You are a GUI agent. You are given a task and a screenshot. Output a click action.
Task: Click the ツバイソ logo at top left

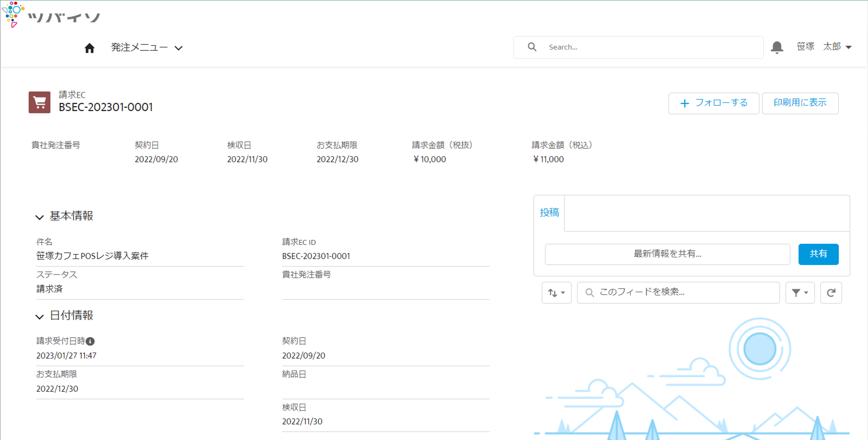point(51,15)
